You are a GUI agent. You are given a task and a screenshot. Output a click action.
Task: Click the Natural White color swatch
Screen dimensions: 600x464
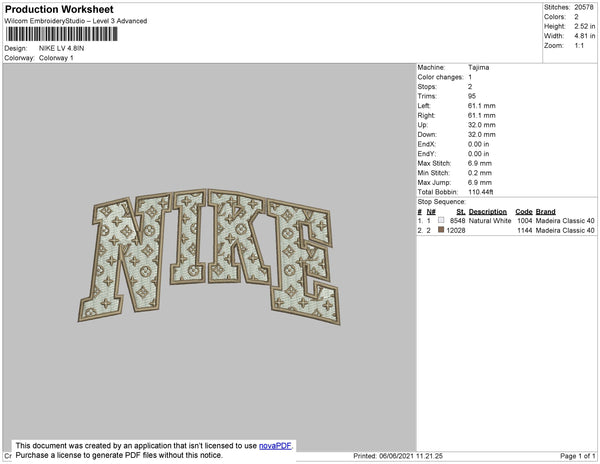441,220
